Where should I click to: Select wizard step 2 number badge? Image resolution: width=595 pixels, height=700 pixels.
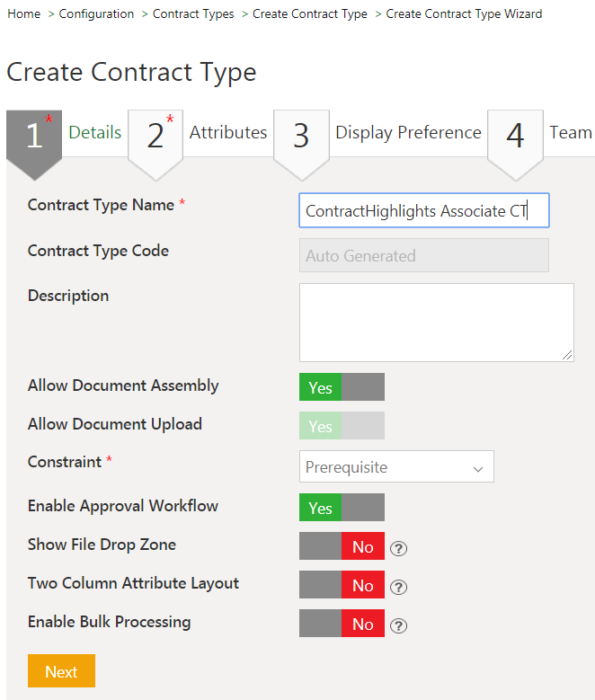(155, 136)
